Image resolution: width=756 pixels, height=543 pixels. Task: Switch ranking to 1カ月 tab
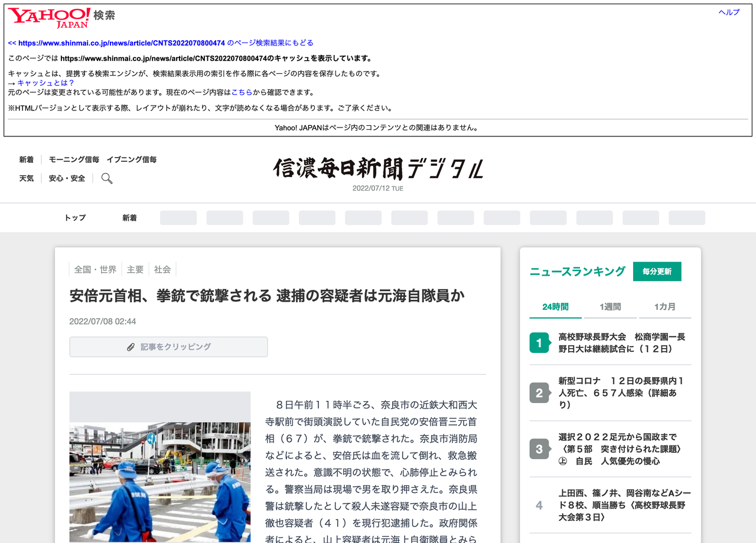665,307
